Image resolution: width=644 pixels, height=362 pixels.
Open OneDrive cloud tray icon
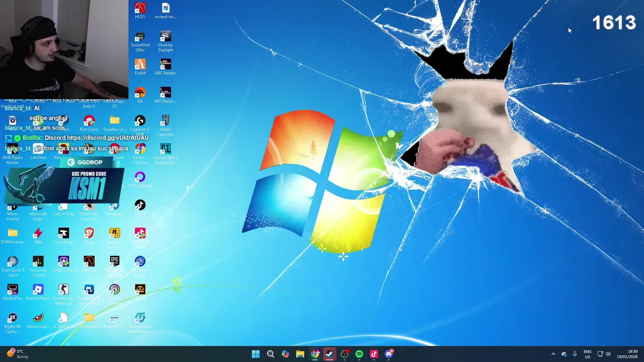click(x=564, y=354)
